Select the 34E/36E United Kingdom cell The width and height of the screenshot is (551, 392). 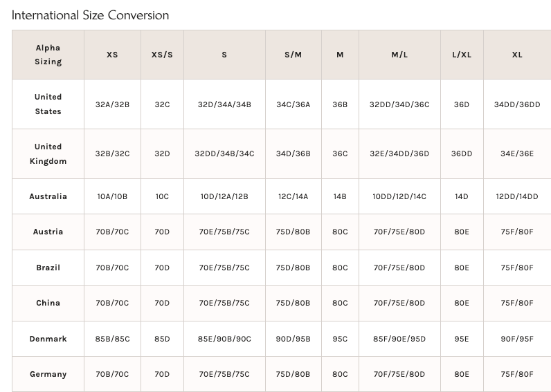point(517,153)
